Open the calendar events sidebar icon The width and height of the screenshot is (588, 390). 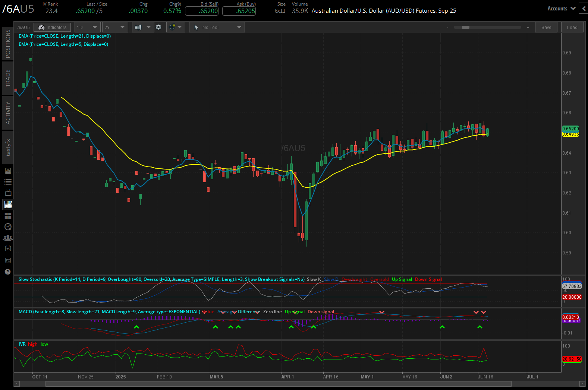(8, 248)
